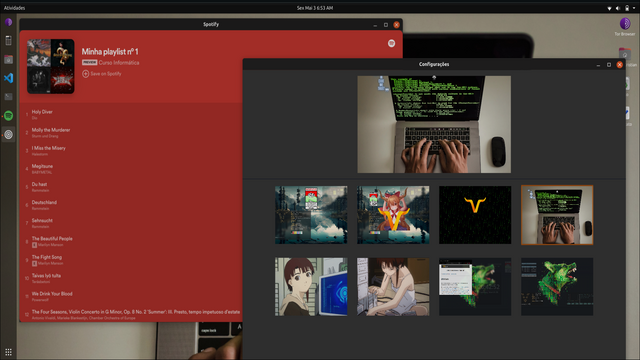Screen dimensions: 640x360
Task: Select the forest lake desktop screenshot wallpaper
Action: pyautogui.click(x=311, y=215)
